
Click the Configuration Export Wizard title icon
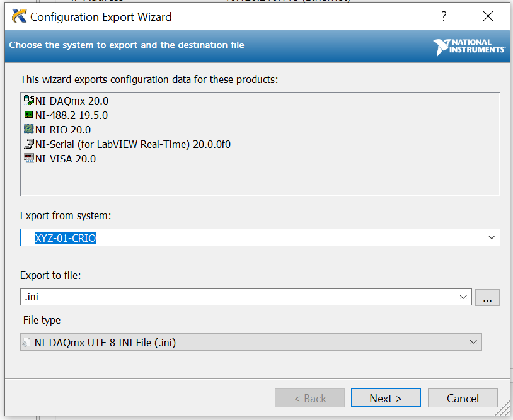[x=19, y=16]
